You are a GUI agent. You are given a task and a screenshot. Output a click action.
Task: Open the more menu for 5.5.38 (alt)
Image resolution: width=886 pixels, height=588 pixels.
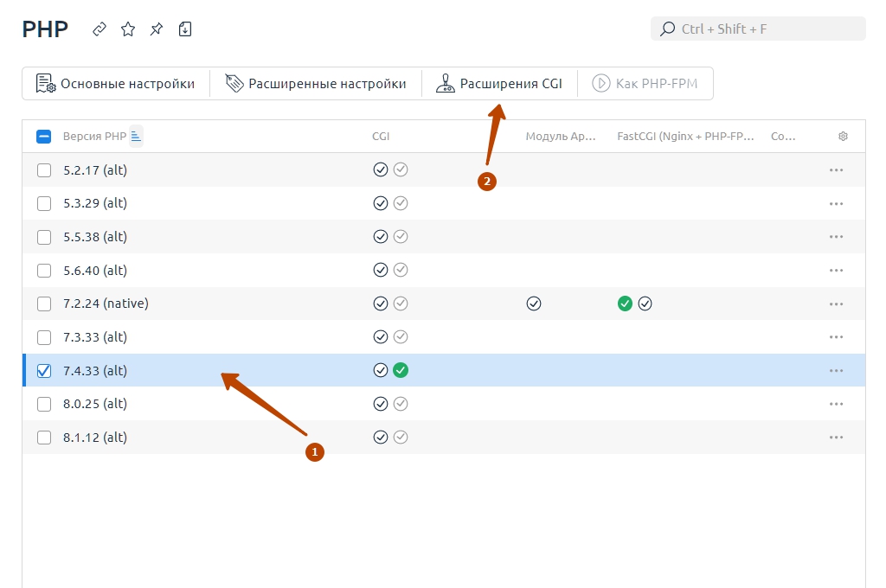[x=837, y=237]
